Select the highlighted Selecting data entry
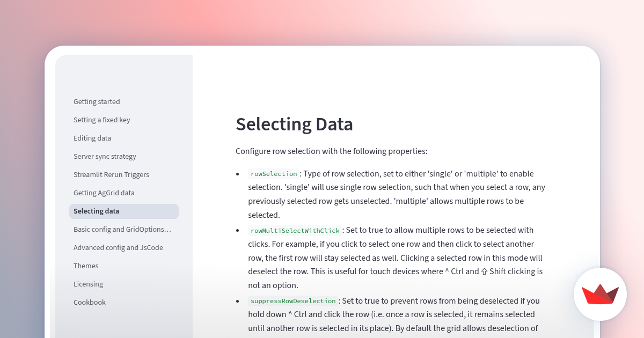 [x=97, y=211]
